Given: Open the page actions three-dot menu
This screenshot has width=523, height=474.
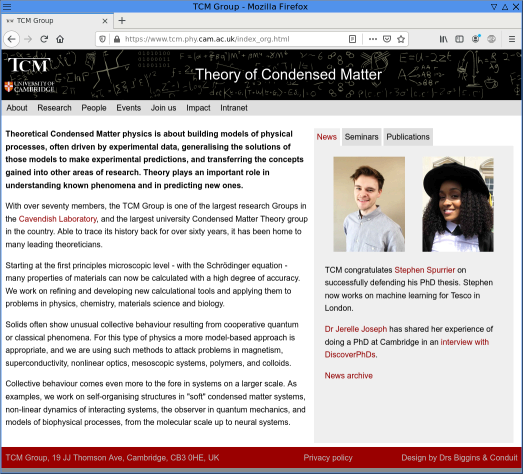Looking at the screenshot, I should coord(373,39).
